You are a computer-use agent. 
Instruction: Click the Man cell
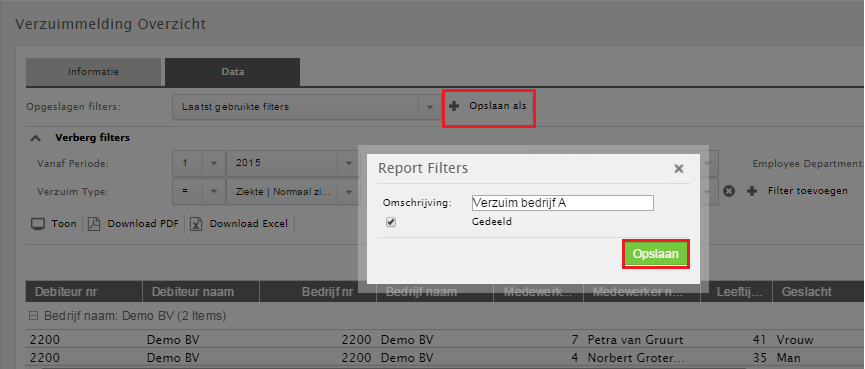pyautogui.click(x=789, y=357)
